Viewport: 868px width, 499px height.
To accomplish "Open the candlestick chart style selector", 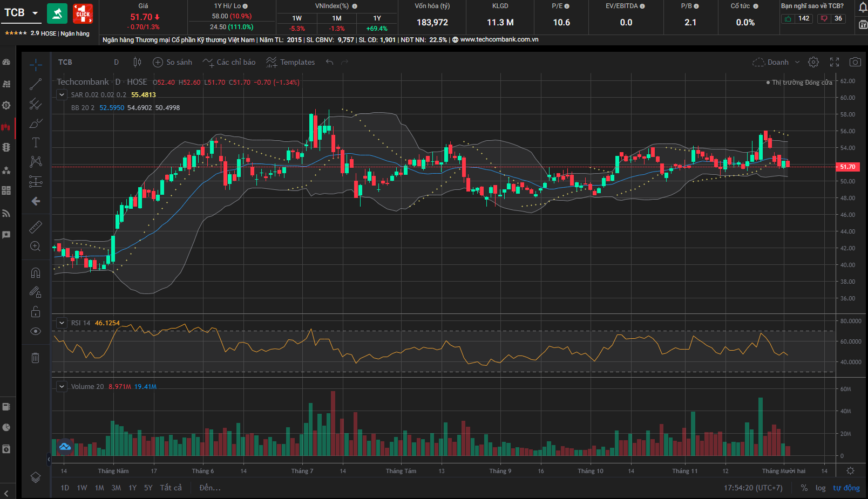I will tap(137, 62).
